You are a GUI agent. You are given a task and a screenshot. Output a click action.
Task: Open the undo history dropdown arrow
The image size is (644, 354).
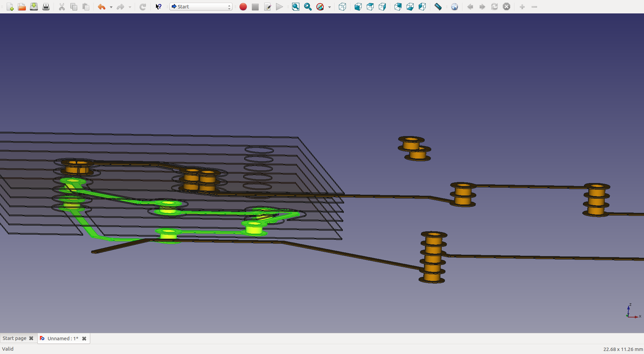111,7
